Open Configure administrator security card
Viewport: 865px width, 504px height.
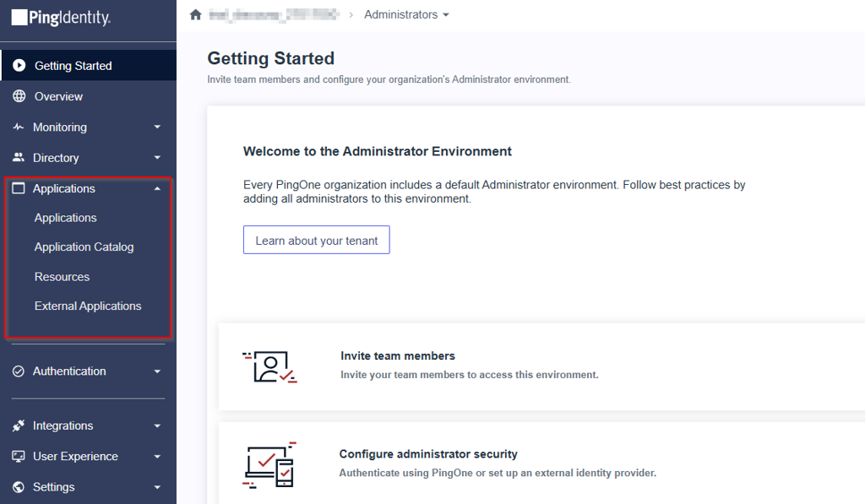tap(541, 463)
